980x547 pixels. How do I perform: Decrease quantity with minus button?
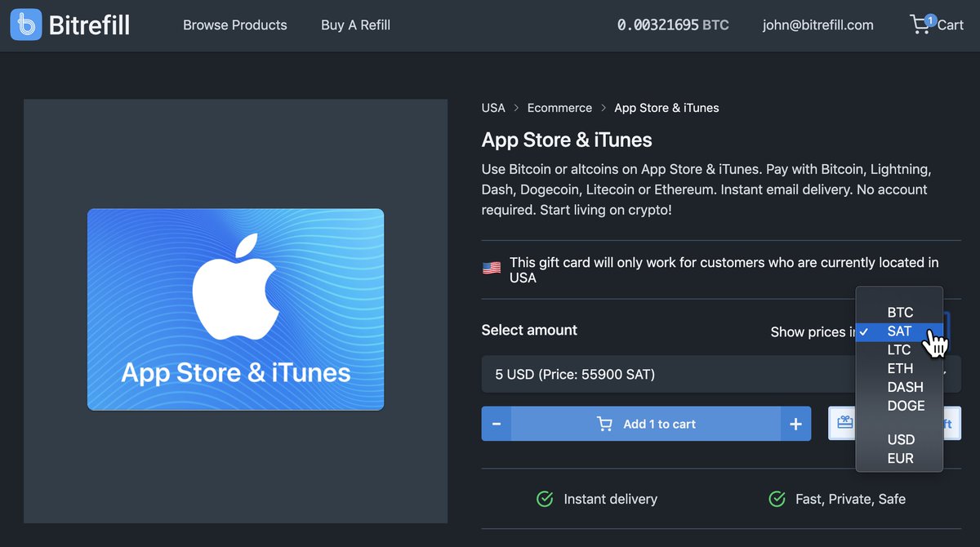(497, 424)
